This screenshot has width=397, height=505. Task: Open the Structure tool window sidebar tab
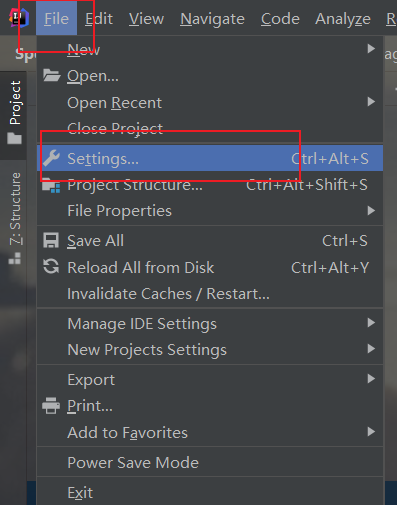tap(15, 218)
